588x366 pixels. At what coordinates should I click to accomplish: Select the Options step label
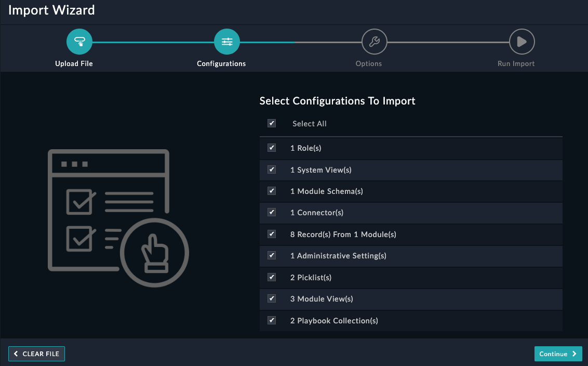369,63
